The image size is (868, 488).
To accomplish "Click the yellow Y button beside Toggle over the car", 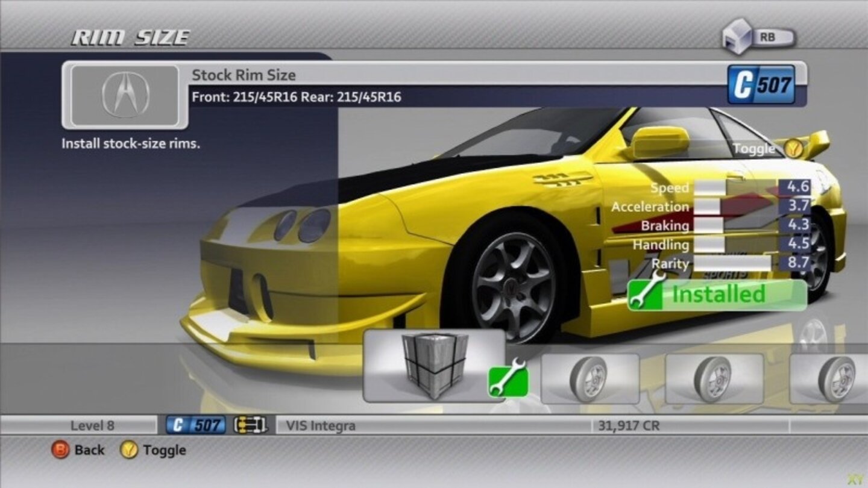I will 794,148.
